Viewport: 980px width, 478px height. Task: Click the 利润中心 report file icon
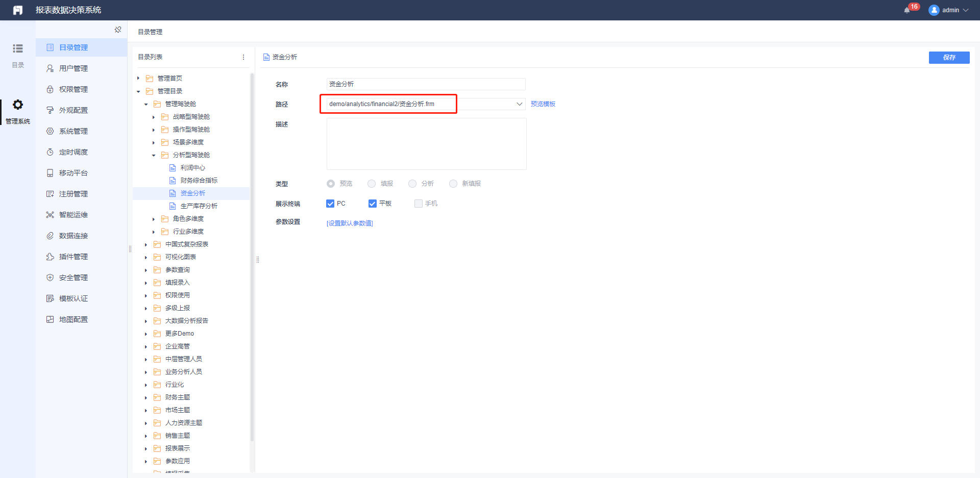coord(173,168)
